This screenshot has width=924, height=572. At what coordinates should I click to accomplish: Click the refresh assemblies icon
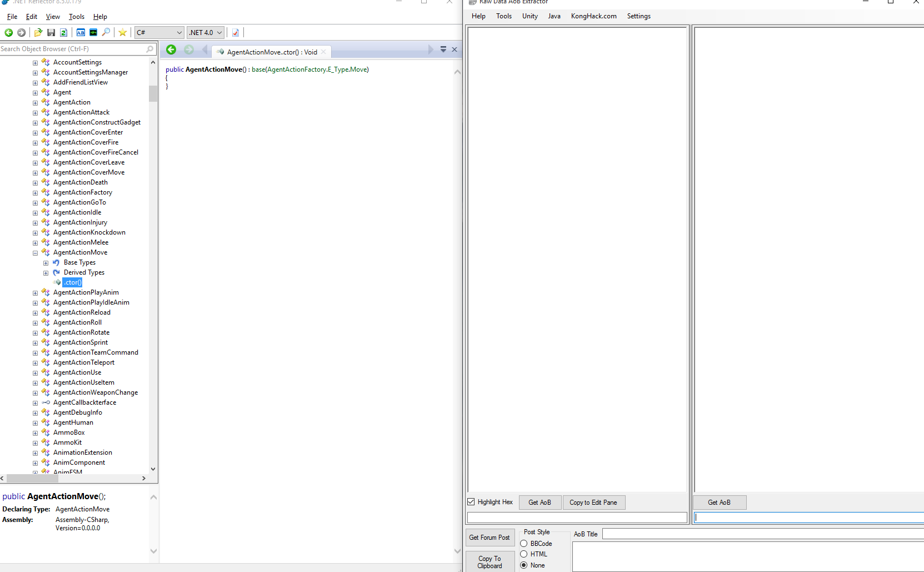[x=63, y=33]
